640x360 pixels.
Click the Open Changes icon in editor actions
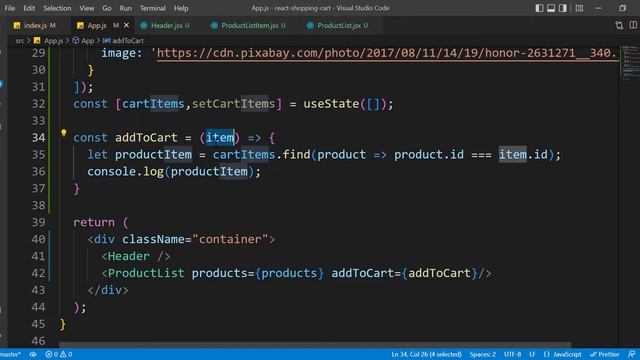click(619, 25)
